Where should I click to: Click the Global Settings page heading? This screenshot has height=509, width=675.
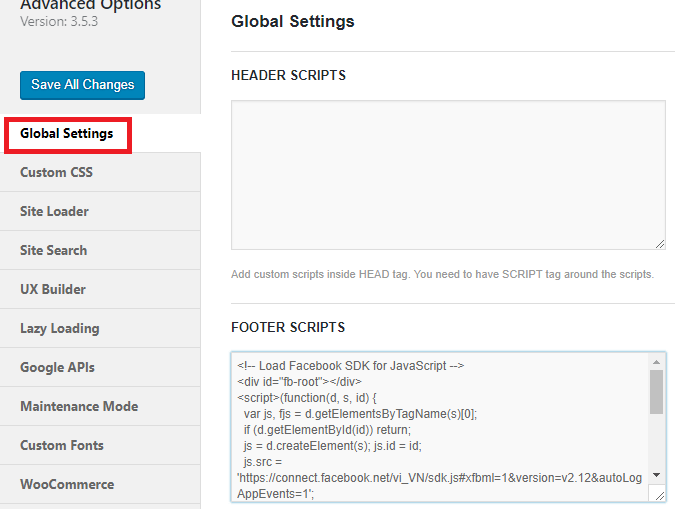293,22
